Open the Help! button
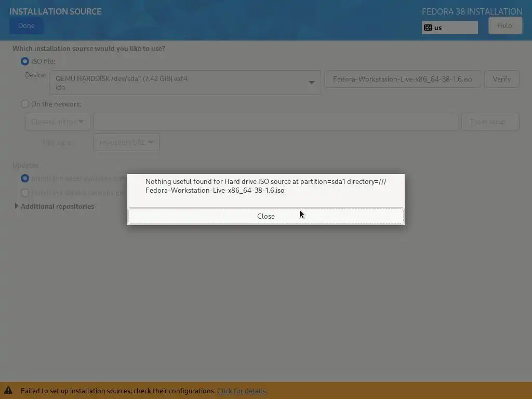The width and height of the screenshot is (532, 399). pos(505,26)
